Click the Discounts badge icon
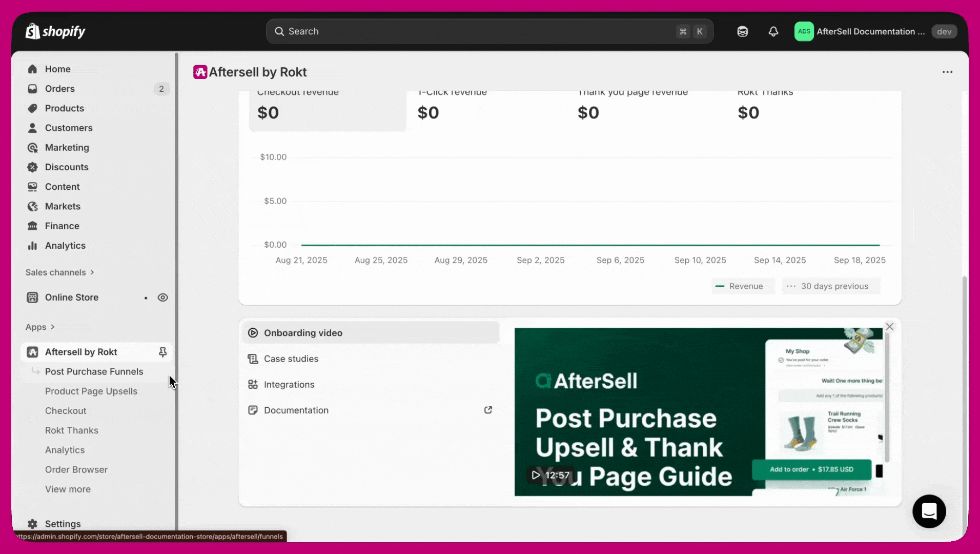 (x=32, y=167)
